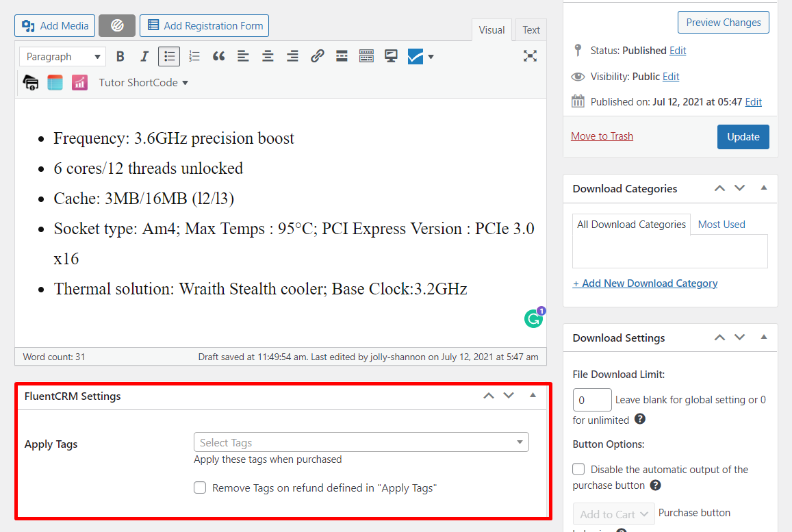792x532 pixels.
Task: Toggle the bulleted list
Action: pos(169,57)
